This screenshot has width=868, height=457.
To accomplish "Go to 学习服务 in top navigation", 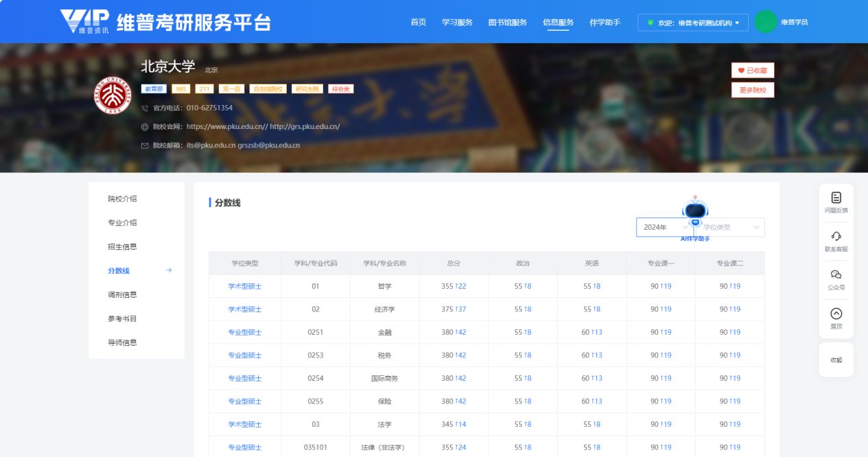I will click(457, 22).
